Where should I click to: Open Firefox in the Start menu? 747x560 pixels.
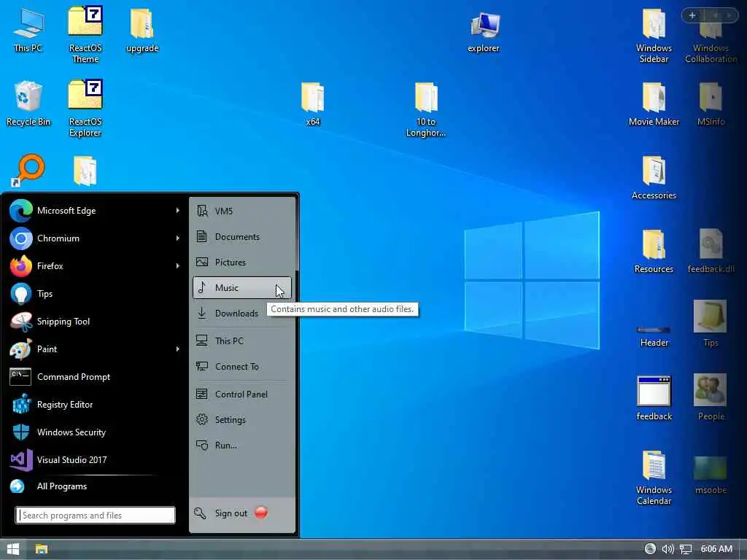[94, 265]
